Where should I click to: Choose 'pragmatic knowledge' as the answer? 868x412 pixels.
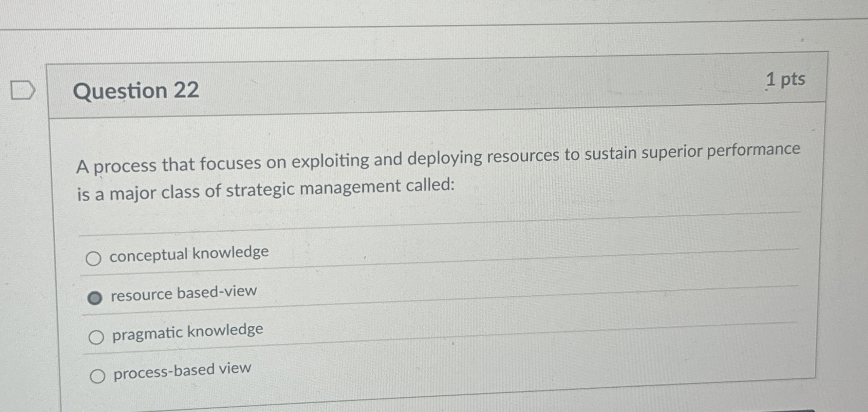click(x=97, y=337)
